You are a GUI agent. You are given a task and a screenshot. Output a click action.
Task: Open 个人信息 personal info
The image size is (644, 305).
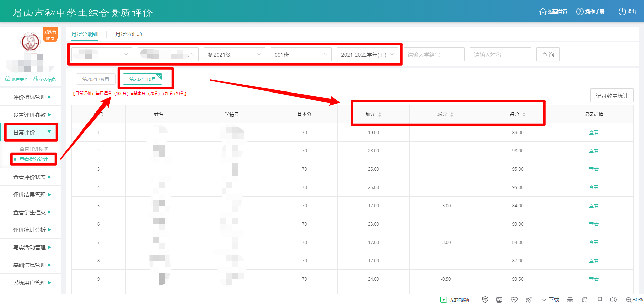pyautogui.click(x=44, y=79)
